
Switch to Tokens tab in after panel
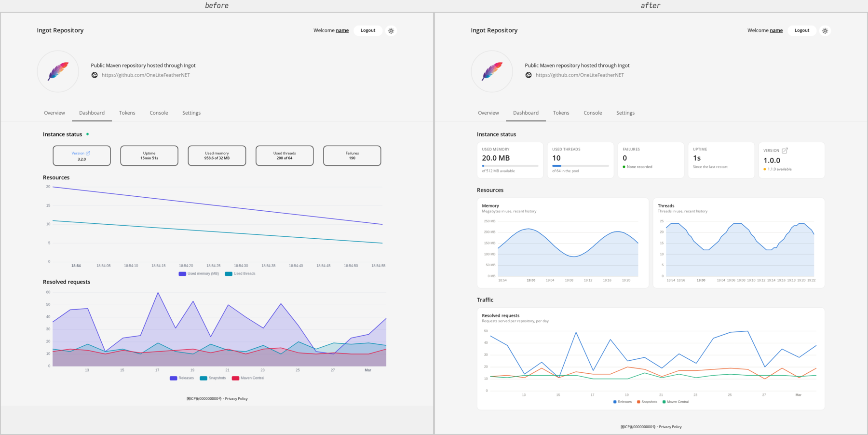coord(561,113)
